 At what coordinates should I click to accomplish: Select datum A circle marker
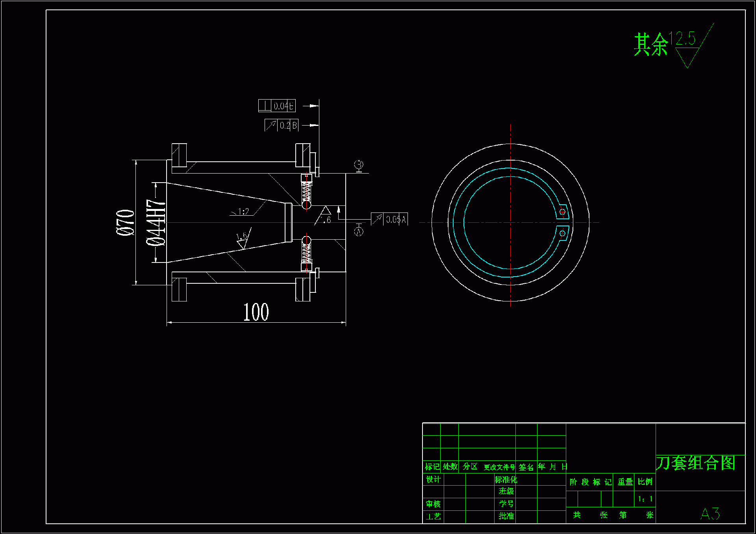[x=359, y=232]
